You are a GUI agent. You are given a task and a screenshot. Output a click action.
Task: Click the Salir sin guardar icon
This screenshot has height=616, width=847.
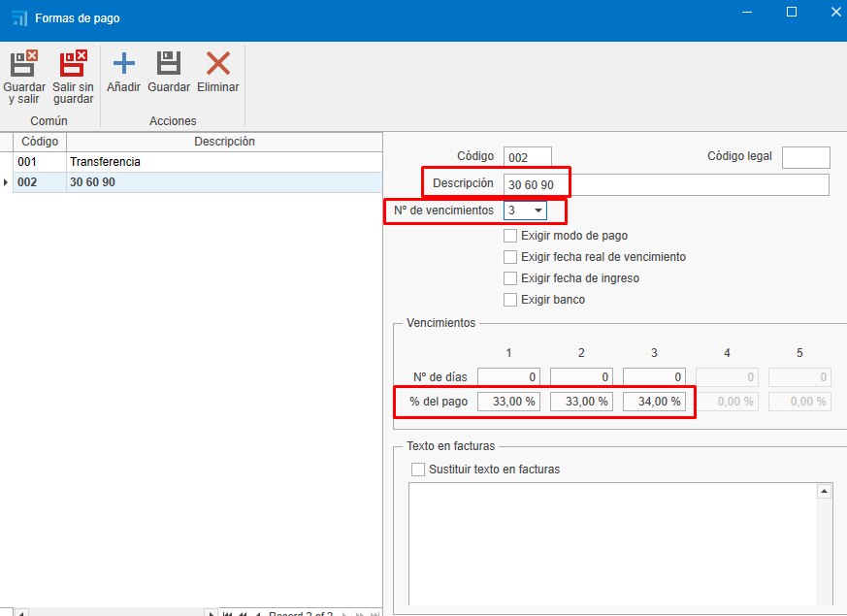pos(73,64)
